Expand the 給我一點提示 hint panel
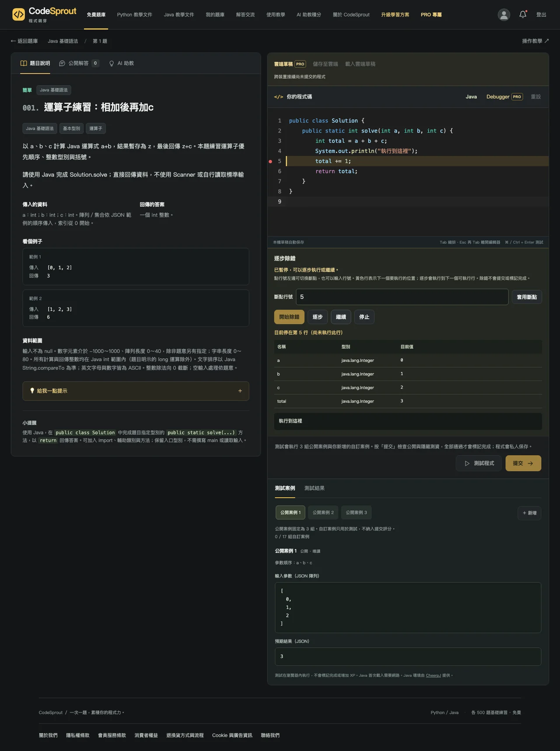560x751 pixels. point(136,391)
